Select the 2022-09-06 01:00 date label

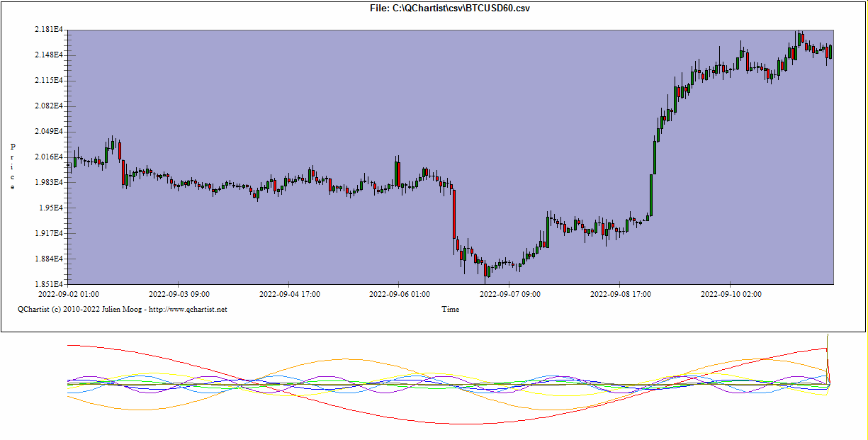(x=400, y=293)
